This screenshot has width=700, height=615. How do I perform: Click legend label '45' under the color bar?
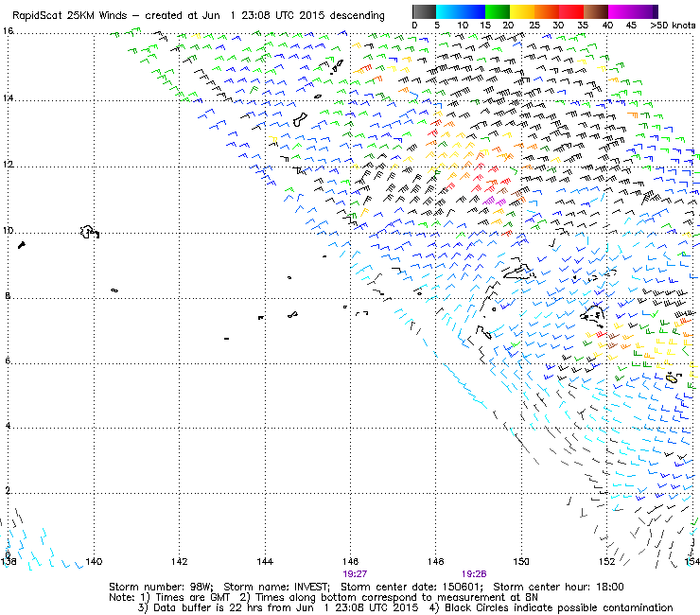pyautogui.click(x=631, y=26)
